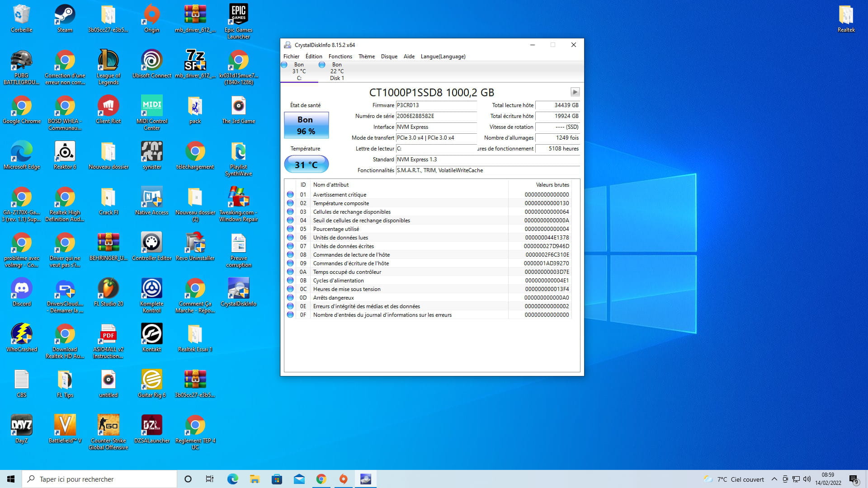The image size is (868, 488).
Task: Open the Langue(Language) menu
Action: click(443, 56)
